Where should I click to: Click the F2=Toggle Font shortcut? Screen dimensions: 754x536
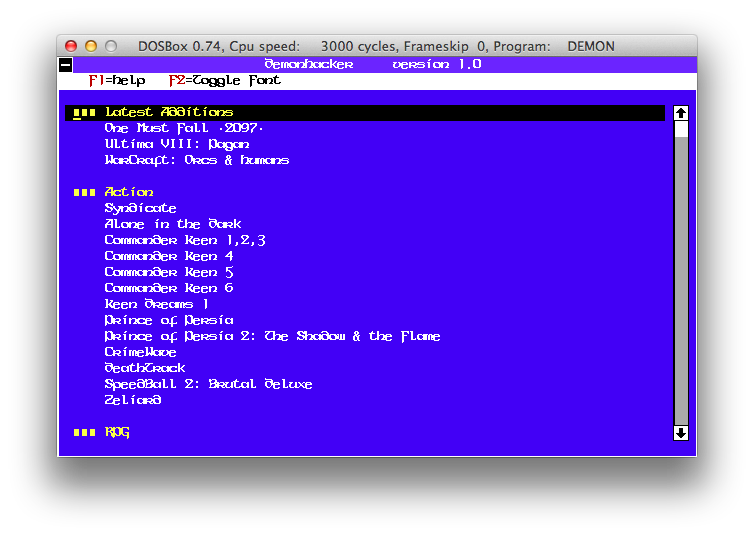225,80
